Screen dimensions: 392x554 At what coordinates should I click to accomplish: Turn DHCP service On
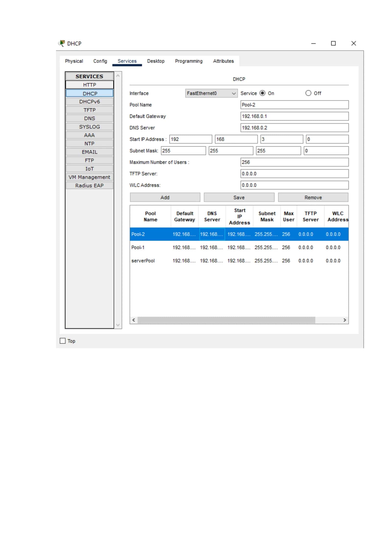pos(262,93)
